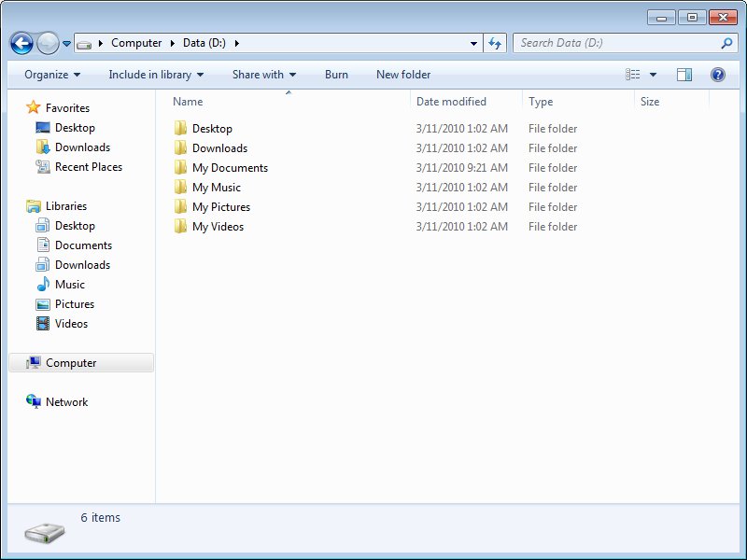
Task: Sort by the Type column header
Action: point(541,102)
